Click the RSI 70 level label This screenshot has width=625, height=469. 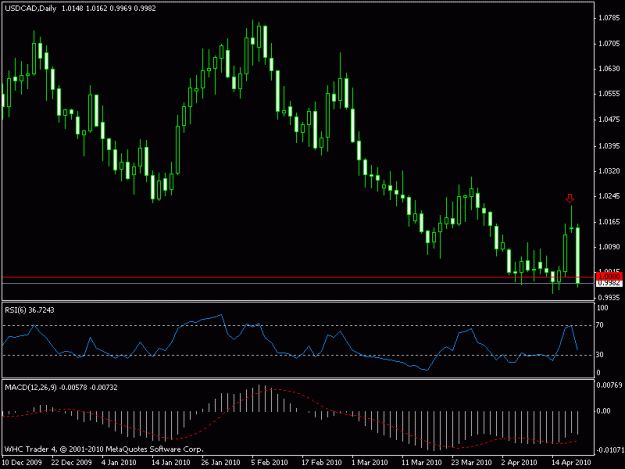click(600, 325)
